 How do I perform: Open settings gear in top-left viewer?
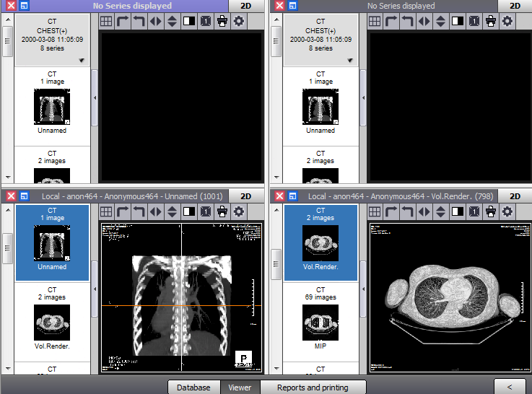point(239,22)
